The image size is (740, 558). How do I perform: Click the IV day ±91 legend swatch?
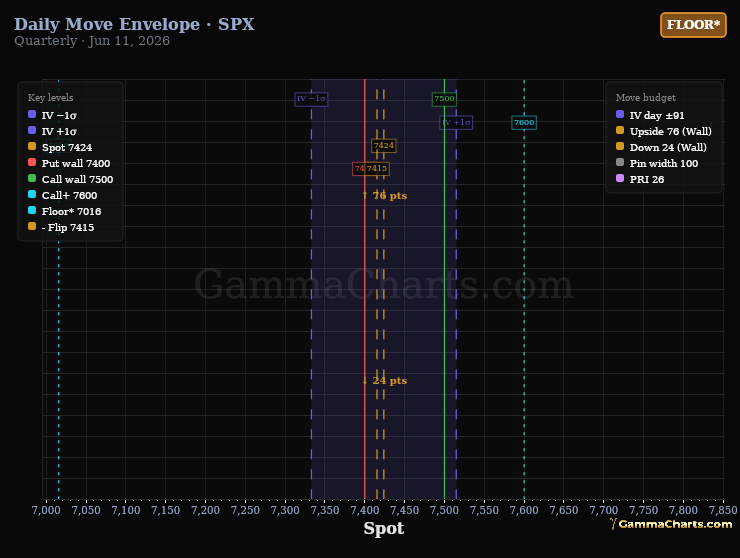pyautogui.click(x=620, y=114)
